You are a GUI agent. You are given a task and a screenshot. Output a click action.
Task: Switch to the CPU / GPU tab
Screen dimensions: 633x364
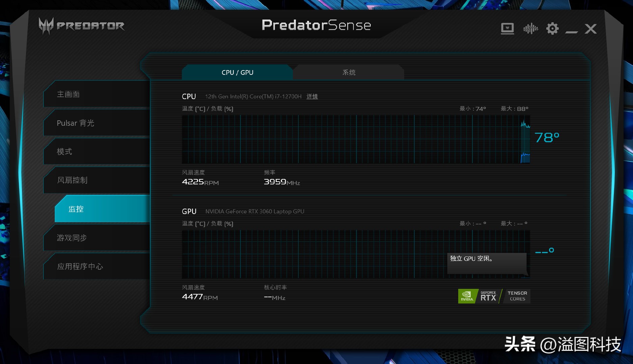tap(237, 72)
